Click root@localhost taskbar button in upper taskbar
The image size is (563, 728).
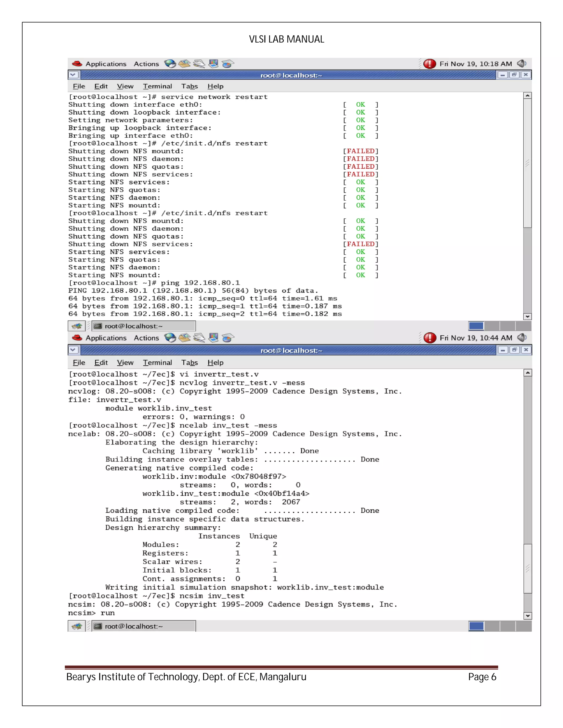click(143, 326)
